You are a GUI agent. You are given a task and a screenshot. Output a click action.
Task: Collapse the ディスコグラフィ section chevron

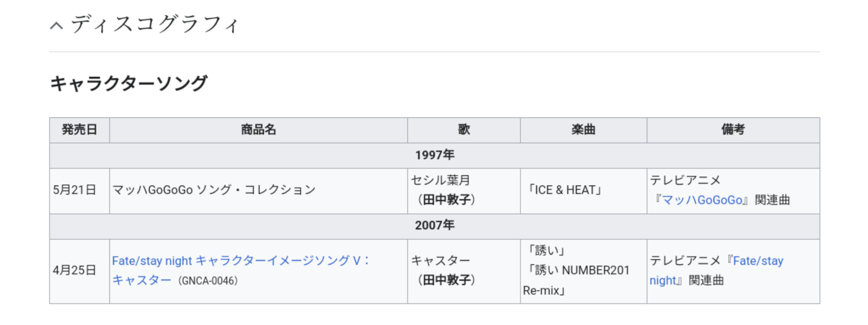point(56,26)
